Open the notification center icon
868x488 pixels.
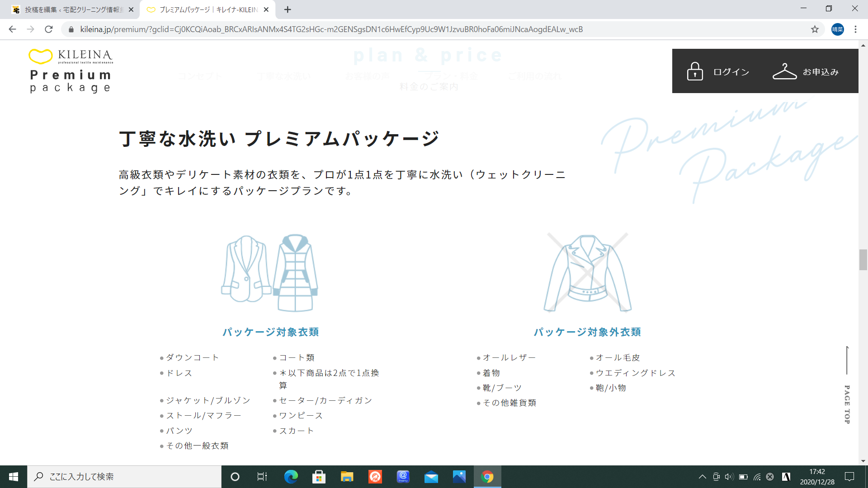[849, 477]
